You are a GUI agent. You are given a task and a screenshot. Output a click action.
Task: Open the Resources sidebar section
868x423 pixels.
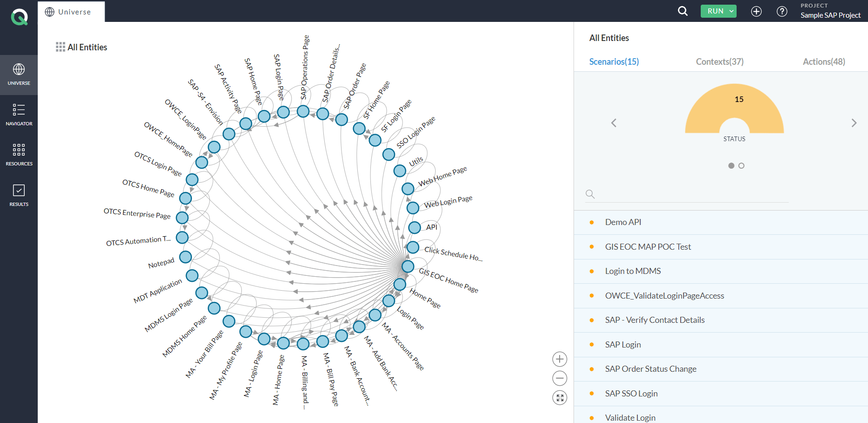pos(19,155)
